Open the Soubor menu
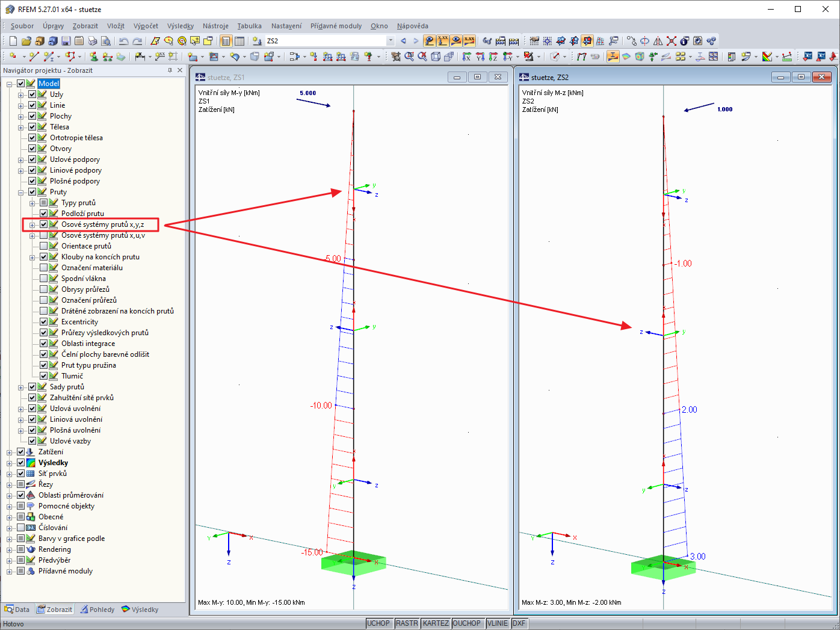Image resolution: width=840 pixels, height=630 pixels. click(x=22, y=26)
